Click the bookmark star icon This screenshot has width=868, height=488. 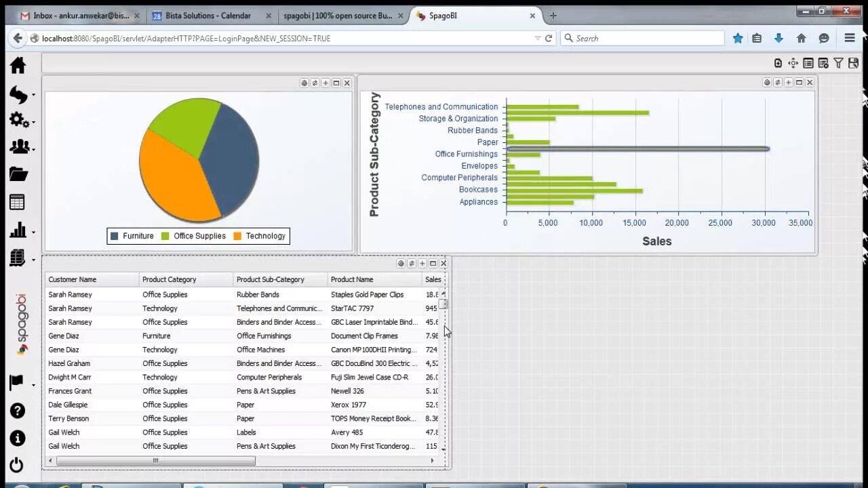(x=738, y=39)
